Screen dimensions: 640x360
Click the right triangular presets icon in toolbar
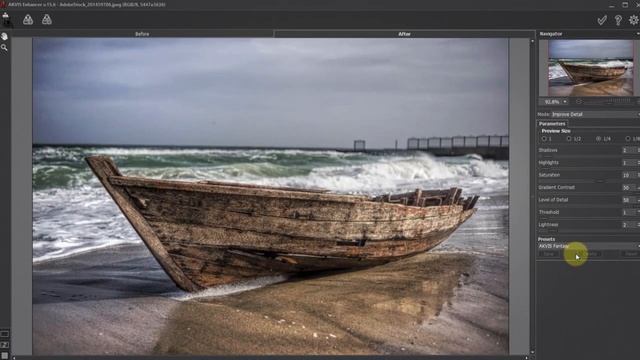click(x=47, y=20)
